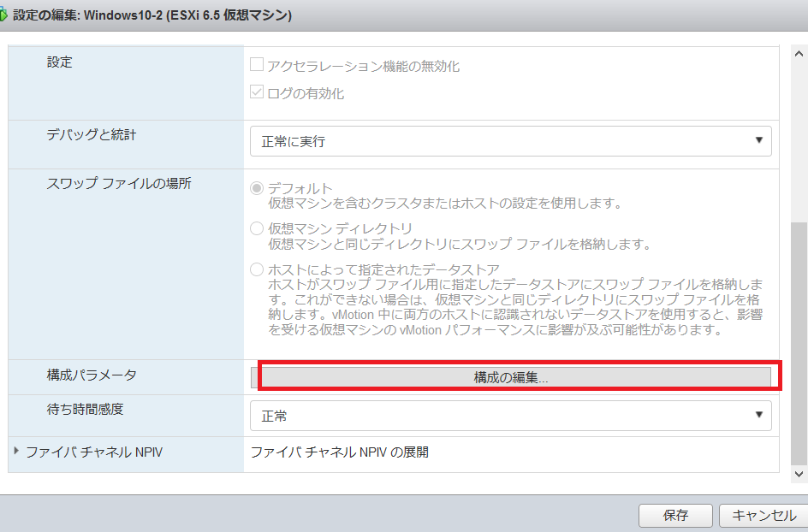The height and width of the screenshot is (532, 808).
Task: Click the スワップ ファイルの場所 label
Action: click(119, 183)
